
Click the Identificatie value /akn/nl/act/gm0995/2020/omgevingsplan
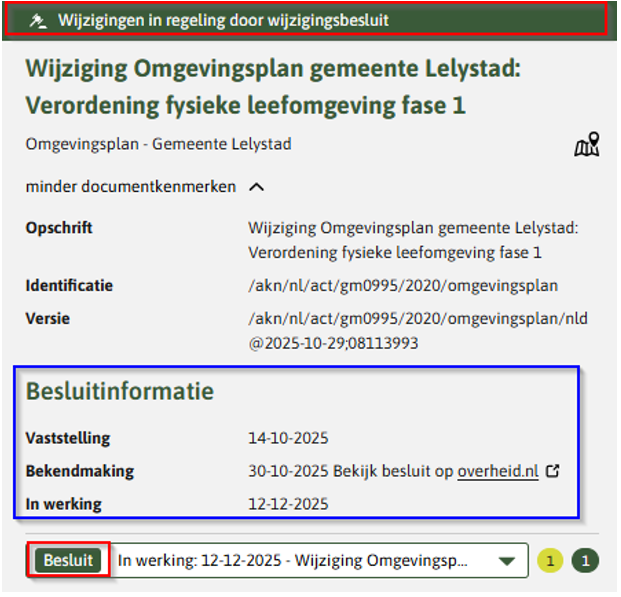click(x=402, y=286)
